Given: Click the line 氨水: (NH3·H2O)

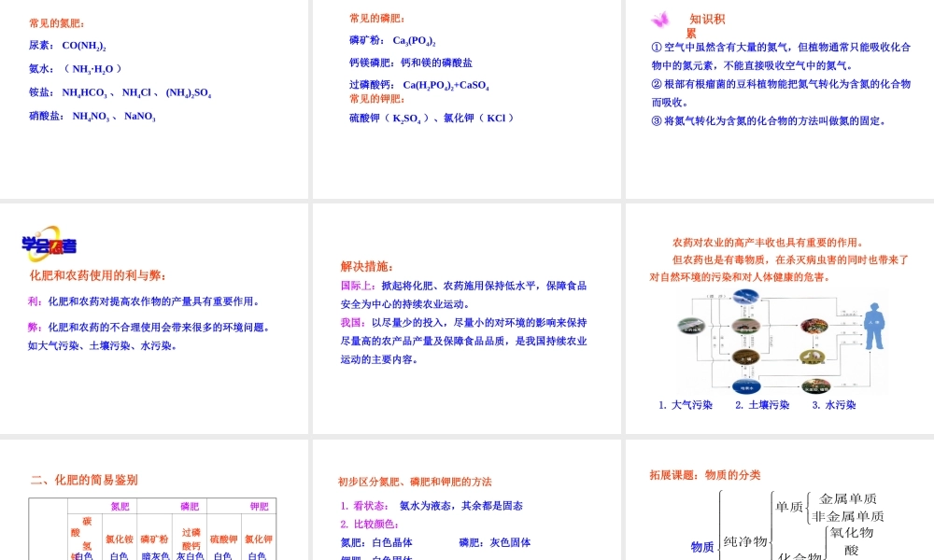Looking at the screenshot, I should (x=75, y=69).
